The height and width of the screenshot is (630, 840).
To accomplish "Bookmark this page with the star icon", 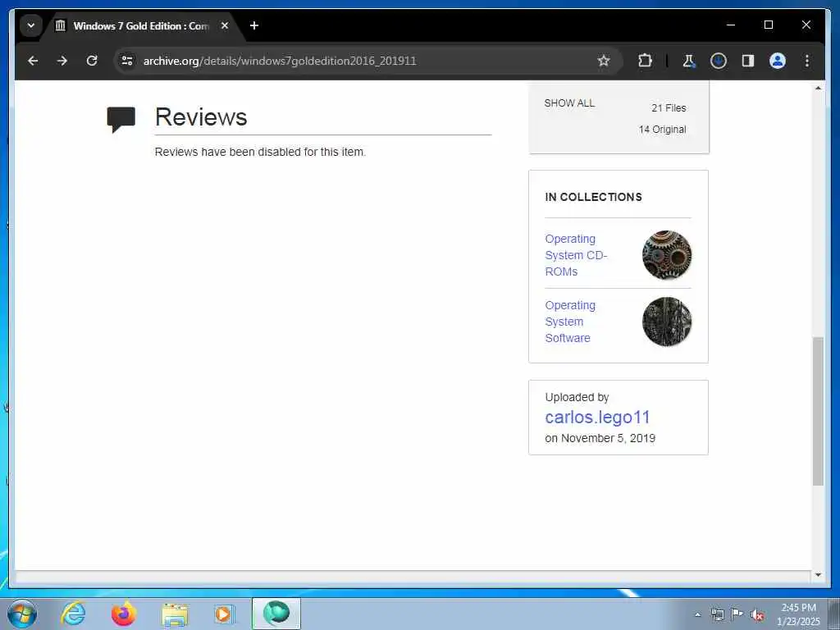I will 604,61.
